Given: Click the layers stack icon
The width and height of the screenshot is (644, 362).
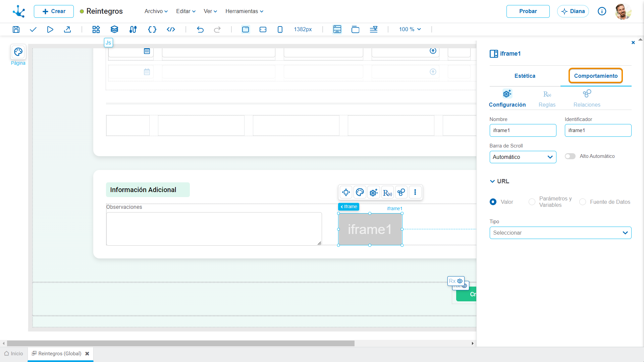Looking at the screenshot, I should pos(114,29).
